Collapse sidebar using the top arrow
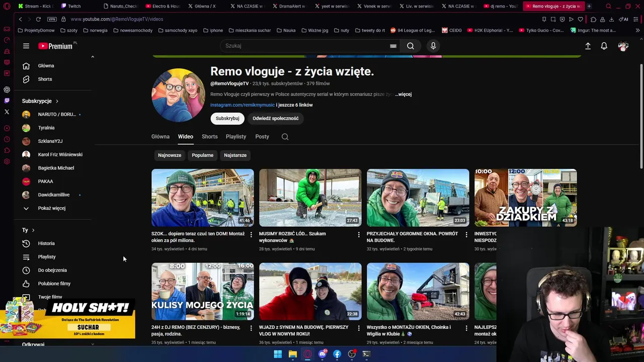The height and width of the screenshot is (362, 644). pyautogui.click(x=93, y=57)
